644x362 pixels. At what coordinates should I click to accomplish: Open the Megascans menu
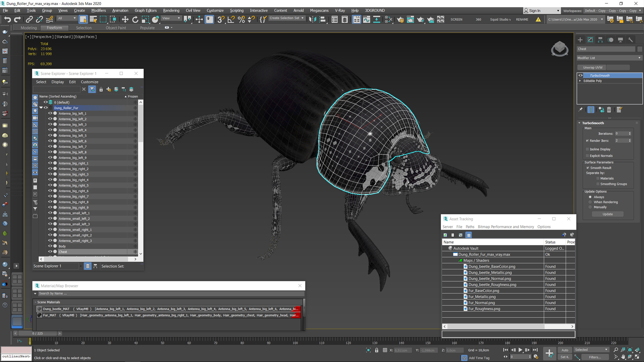319,10
